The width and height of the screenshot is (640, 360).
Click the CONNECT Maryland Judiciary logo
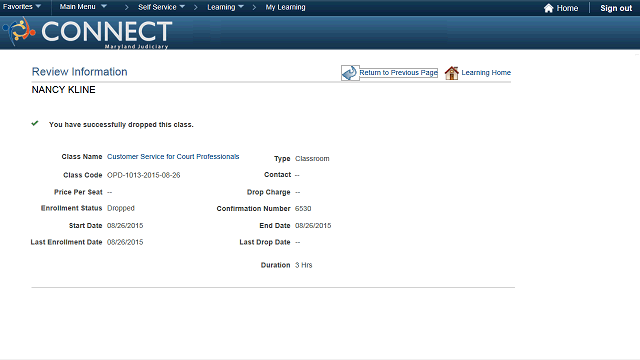(87, 33)
